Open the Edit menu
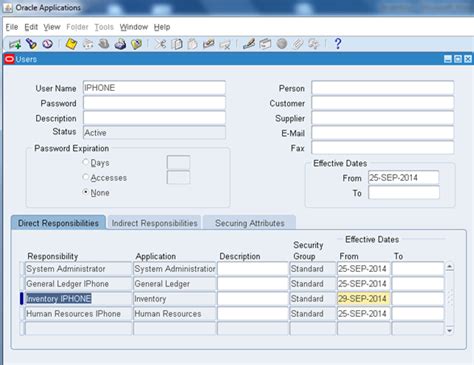 coord(31,27)
